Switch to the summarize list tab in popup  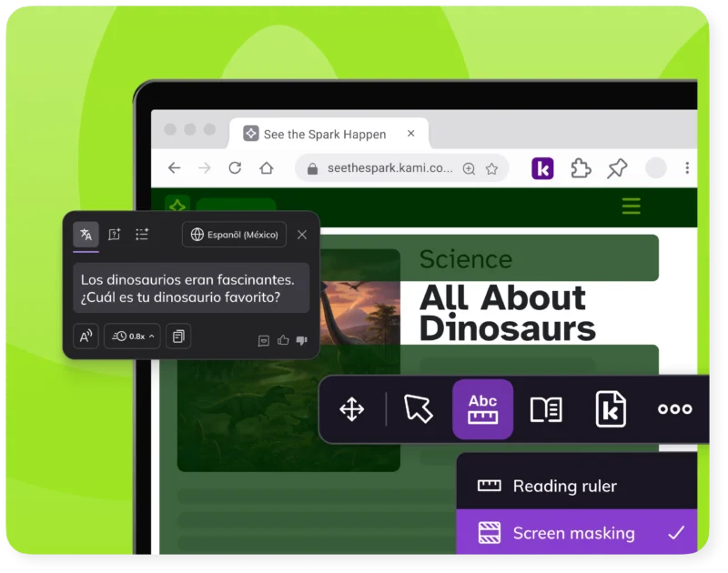pos(142,235)
